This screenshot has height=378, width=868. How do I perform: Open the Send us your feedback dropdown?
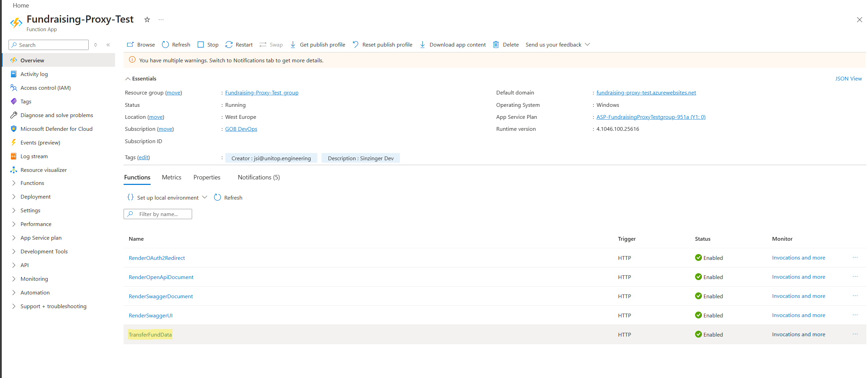[x=587, y=45]
